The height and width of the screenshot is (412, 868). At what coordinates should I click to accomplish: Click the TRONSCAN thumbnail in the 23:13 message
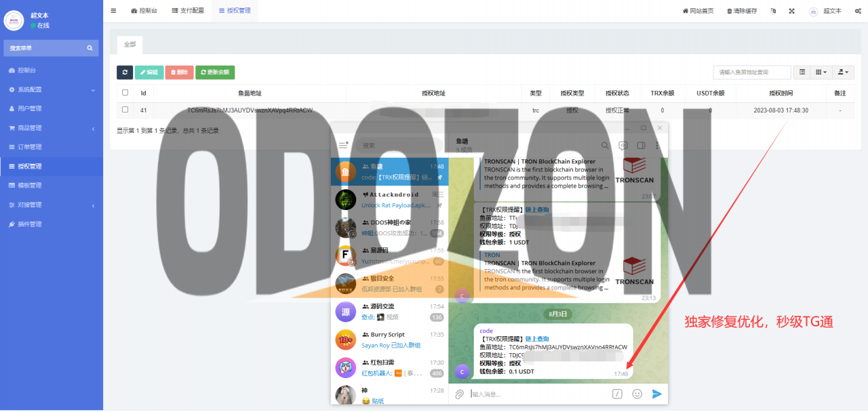(x=634, y=271)
